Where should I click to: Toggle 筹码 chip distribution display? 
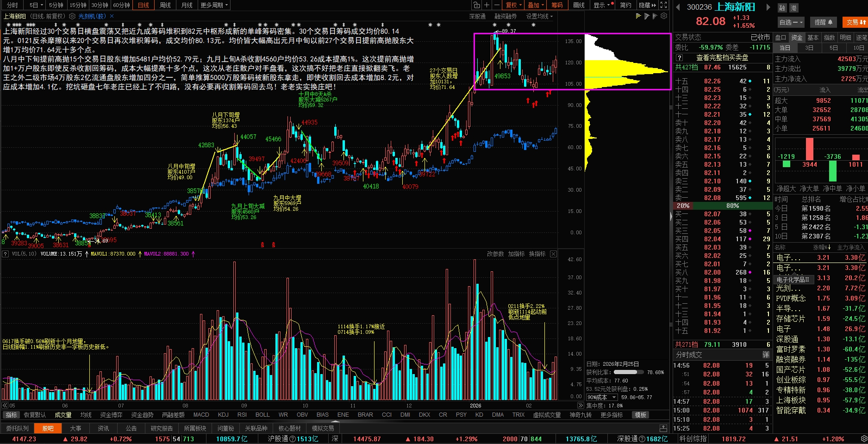pyautogui.click(x=557, y=5)
